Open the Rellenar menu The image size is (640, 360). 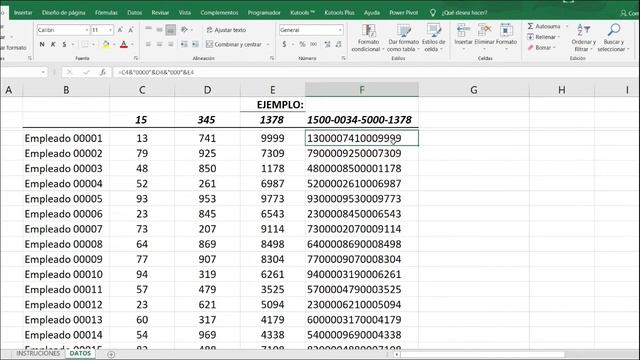543,37
